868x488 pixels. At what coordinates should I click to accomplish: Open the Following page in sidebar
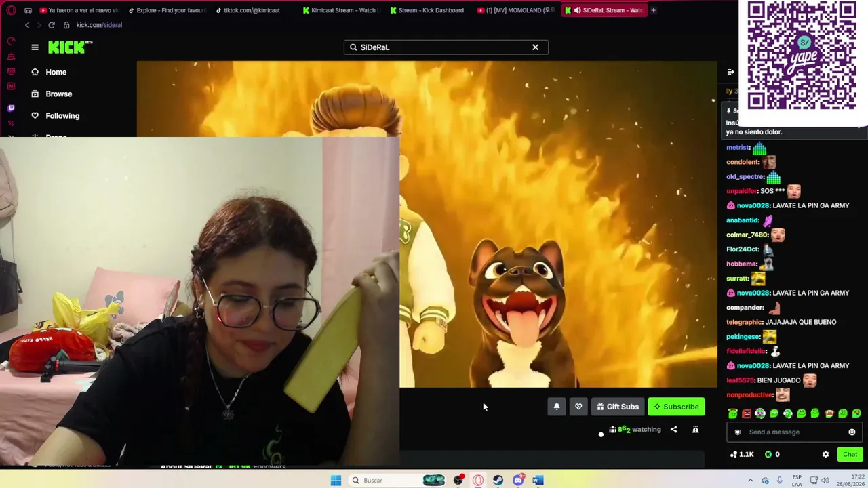[56, 115]
